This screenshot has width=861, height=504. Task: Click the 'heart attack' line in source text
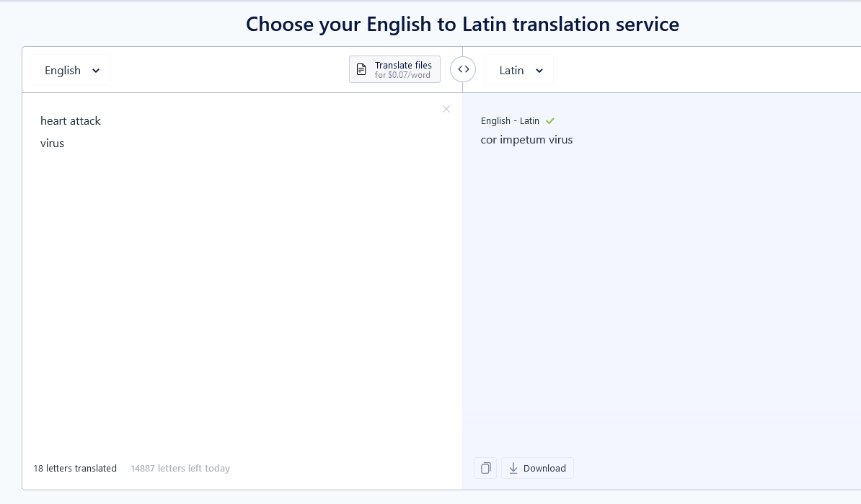(x=70, y=121)
